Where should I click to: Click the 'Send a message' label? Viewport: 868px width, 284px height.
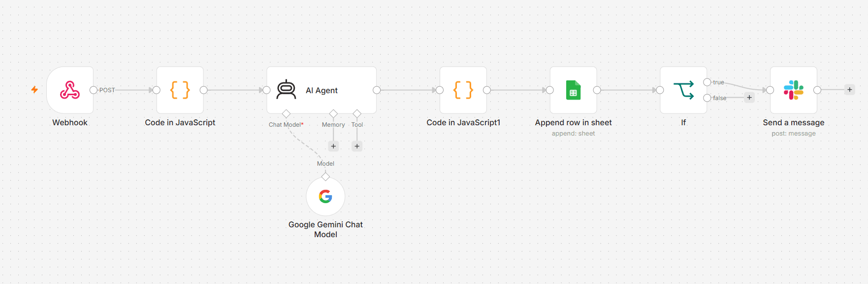[794, 123]
